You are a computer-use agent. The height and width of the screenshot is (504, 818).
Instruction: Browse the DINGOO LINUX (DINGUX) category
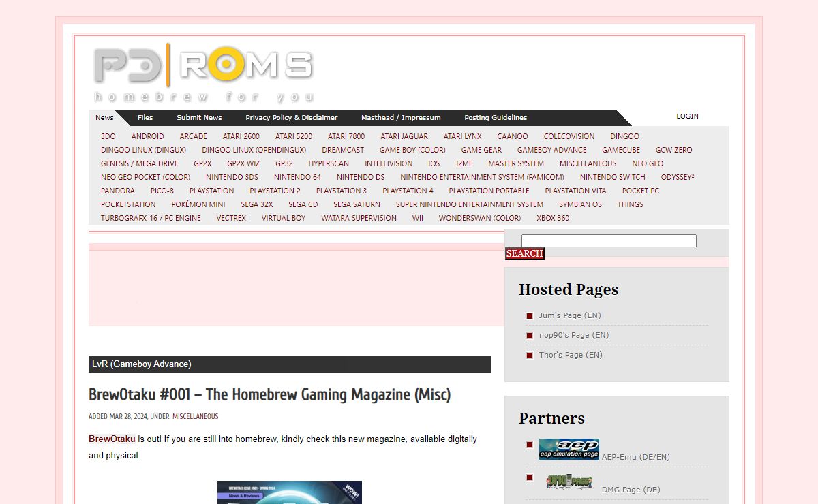[x=143, y=150]
